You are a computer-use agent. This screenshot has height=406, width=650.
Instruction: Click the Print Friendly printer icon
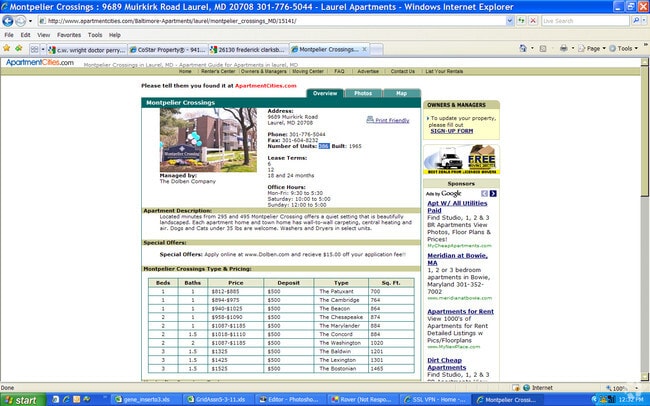point(370,120)
